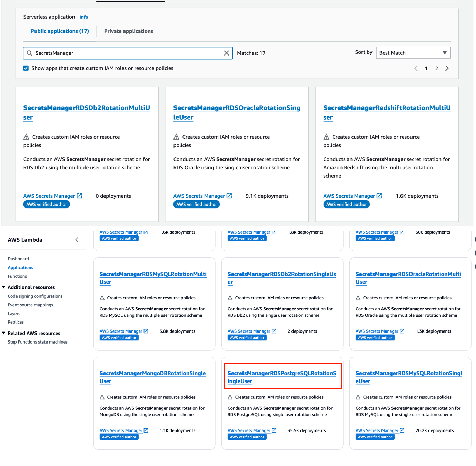Click the next page chevron arrow
Viewport: 476px width, 466px height.
[447, 68]
